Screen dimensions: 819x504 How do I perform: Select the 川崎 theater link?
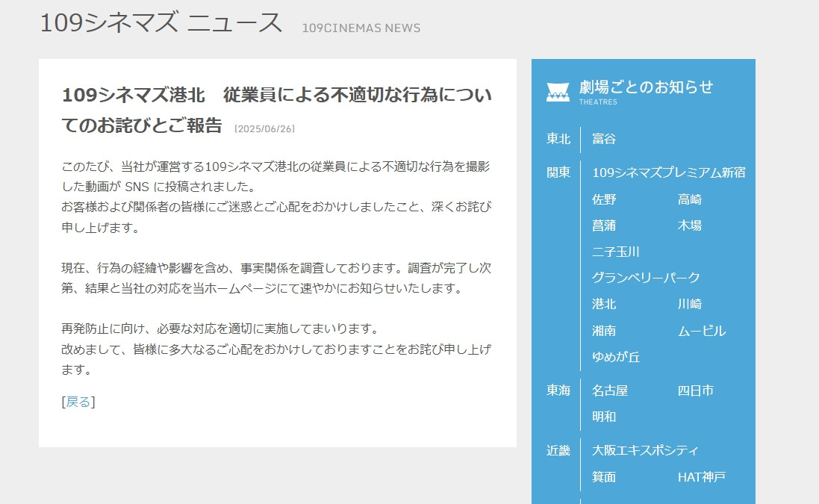[x=690, y=304]
